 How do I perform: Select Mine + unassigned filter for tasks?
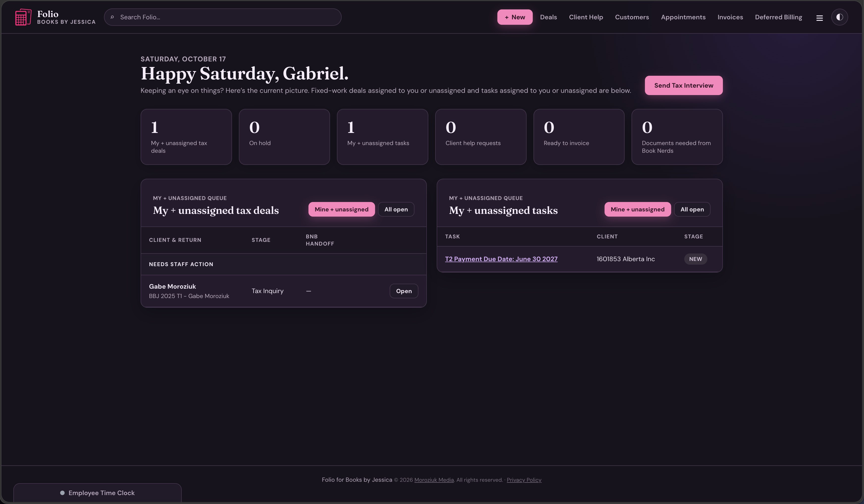[637, 209]
